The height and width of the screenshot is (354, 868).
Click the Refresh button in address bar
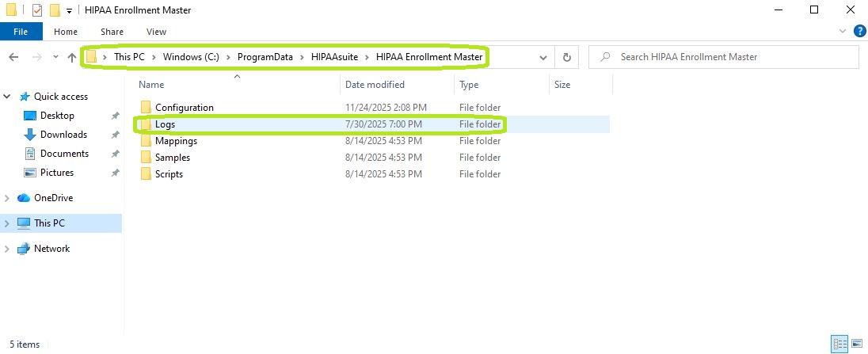click(566, 57)
